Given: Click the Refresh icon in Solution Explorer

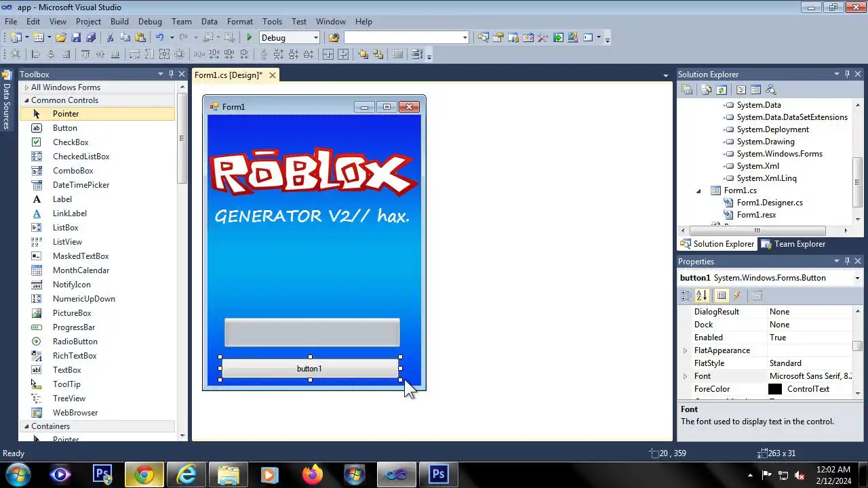Looking at the screenshot, I should tap(722, 89).
